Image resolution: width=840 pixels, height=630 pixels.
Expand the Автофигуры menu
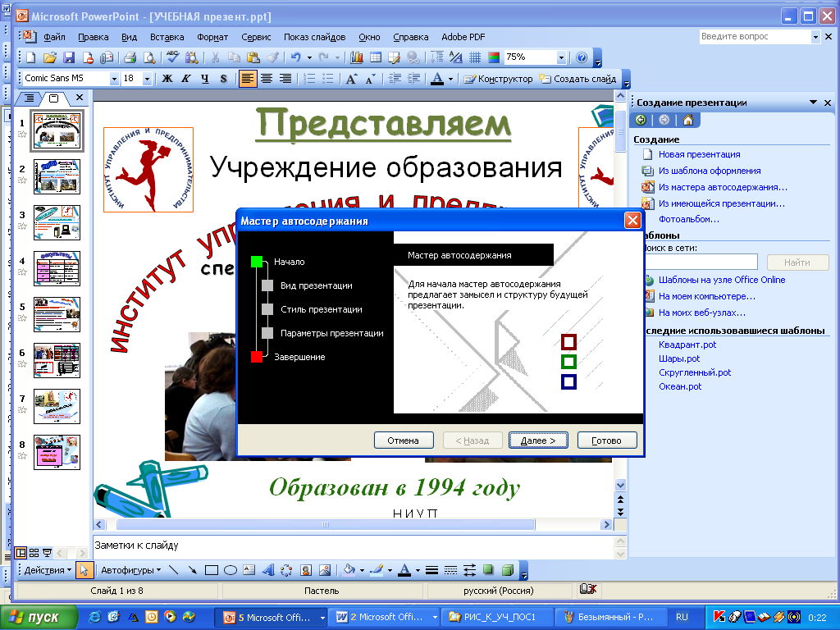[x=130, y=570]
